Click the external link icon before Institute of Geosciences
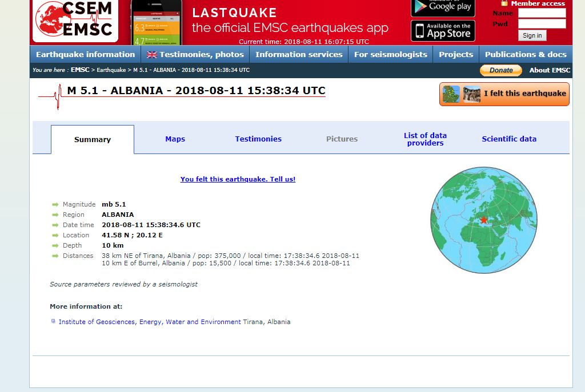This screenshot has width=585, height=392. [53, 321]
